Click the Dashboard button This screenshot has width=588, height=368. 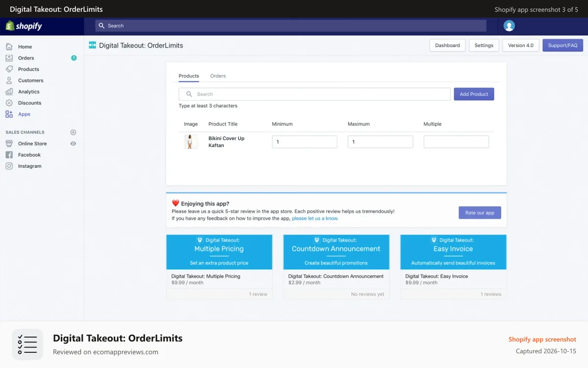tap(447, 46)
